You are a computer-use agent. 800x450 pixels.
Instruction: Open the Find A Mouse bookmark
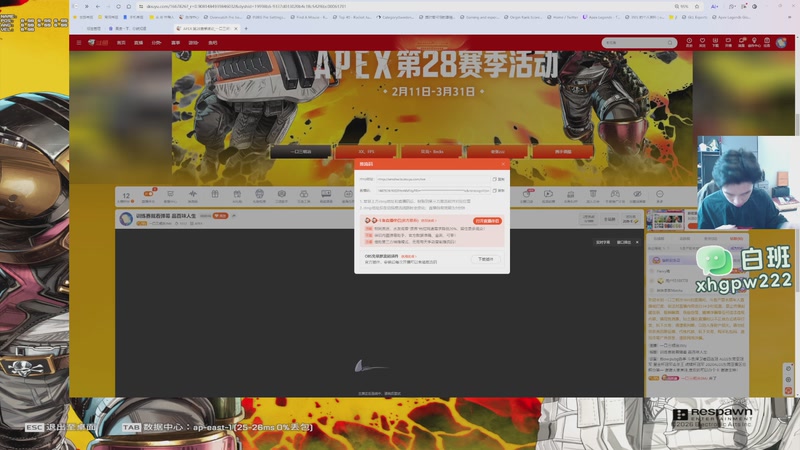click(309, 17)
